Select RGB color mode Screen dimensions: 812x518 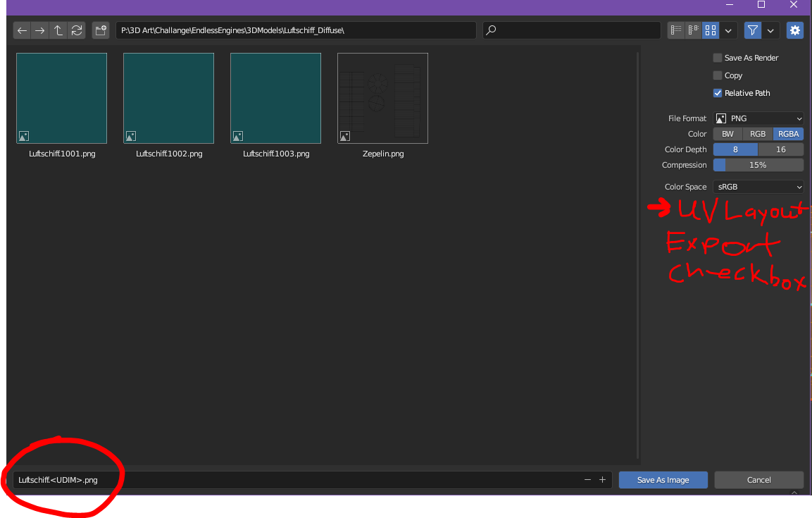point(758,134)
